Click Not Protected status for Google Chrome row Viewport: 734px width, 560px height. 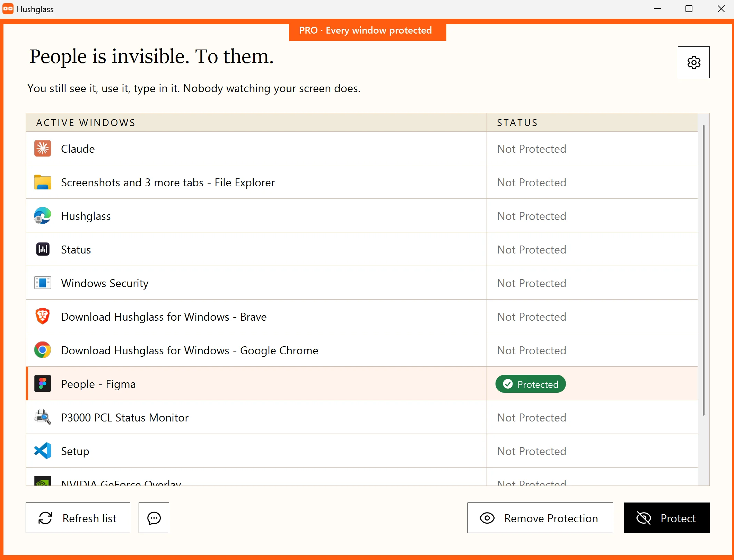[x=532, y=350]
